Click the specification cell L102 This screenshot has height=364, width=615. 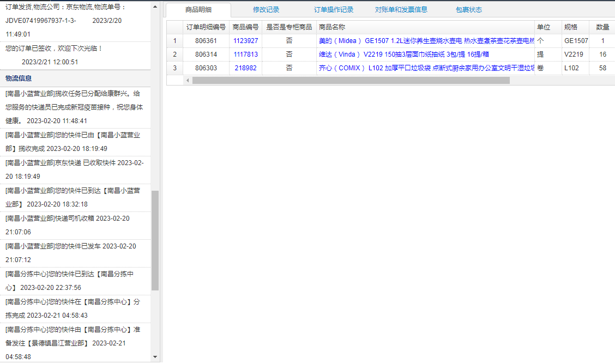[575, 68]
